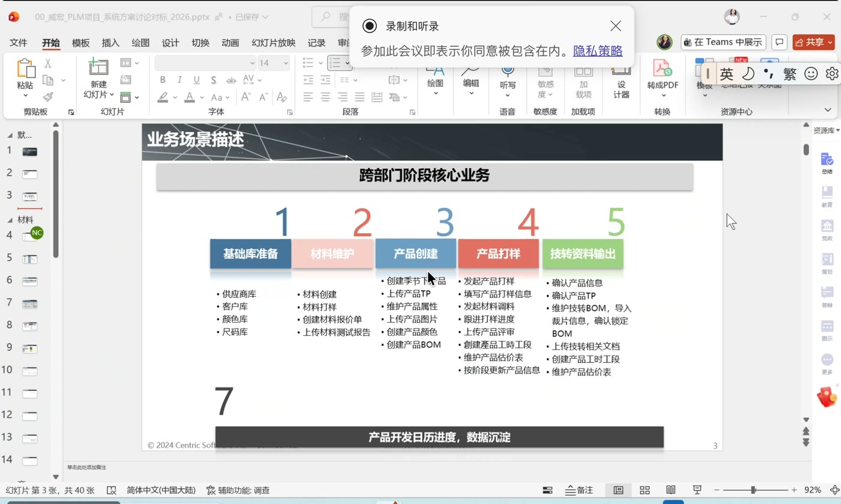Center-align the paragraph text
Screen dimensions: 841x504
[x=325, y=97]
